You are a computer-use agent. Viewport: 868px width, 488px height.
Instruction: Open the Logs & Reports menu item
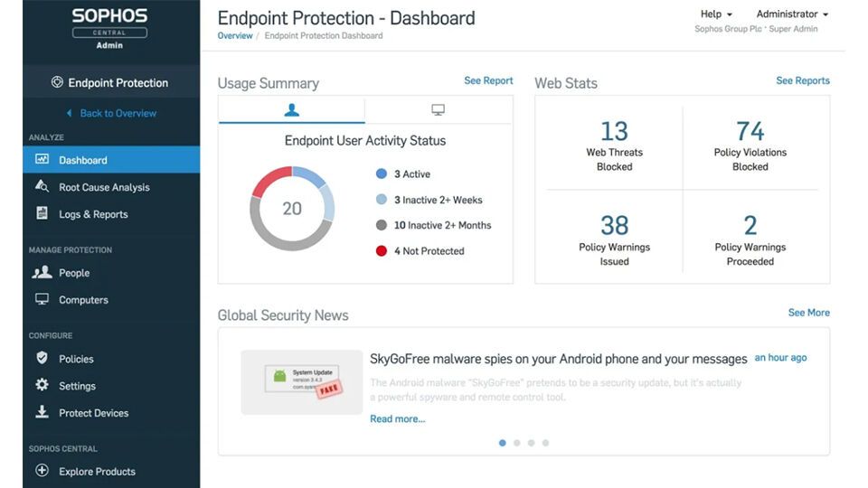[111, 214]
